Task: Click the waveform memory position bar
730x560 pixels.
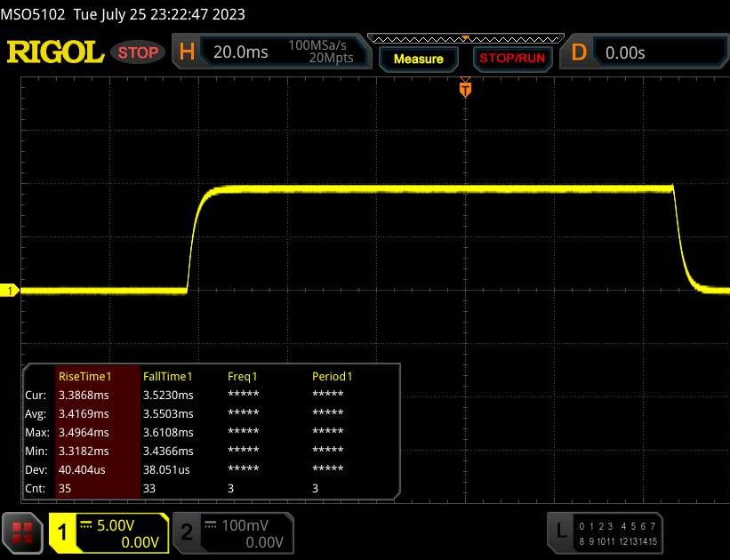Action: tap(466, 39)
